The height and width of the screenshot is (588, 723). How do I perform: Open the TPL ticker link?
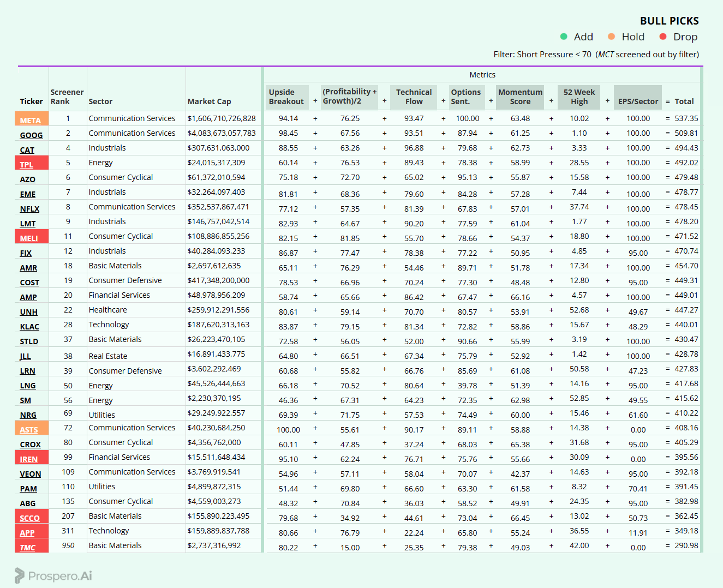27,165
